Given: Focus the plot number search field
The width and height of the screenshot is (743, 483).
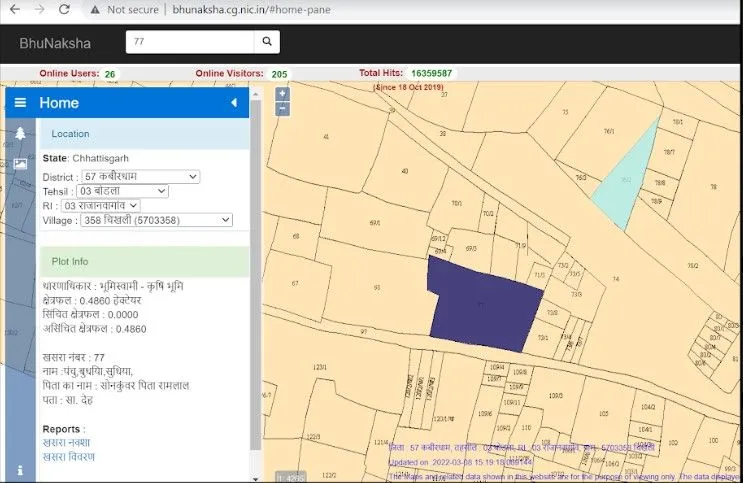Looking at the screenshot, I should [x=189, y=42].
